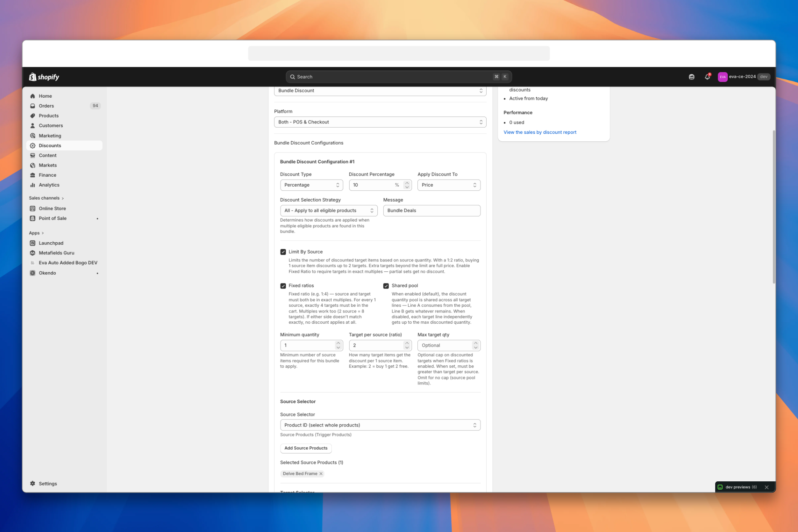Turn off the Shared pool option
This screenshot has height=532, width=798.
(386, 286)
